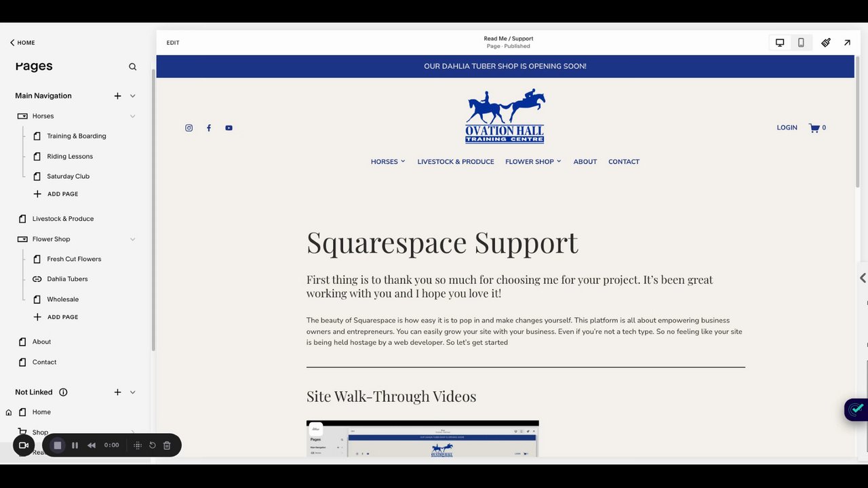Add a page to Main Navigation
Viewport: 868px width, 488px height.
coord(117,96)
